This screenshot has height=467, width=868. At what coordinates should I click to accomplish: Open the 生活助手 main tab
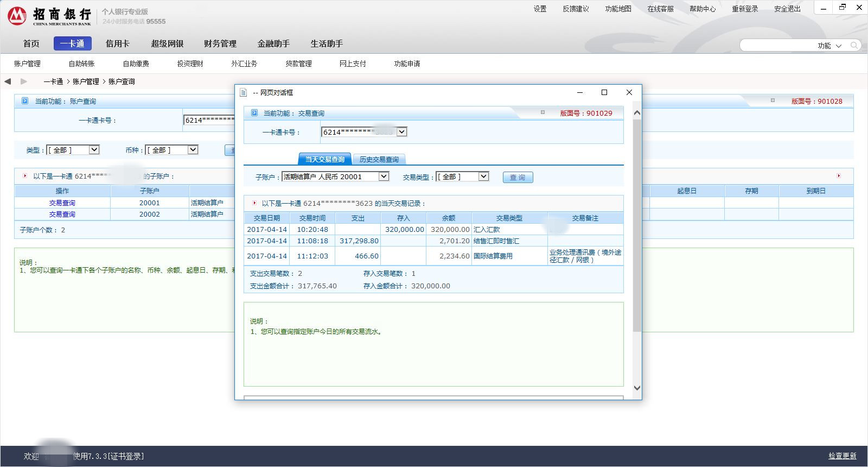click(327, 43)
